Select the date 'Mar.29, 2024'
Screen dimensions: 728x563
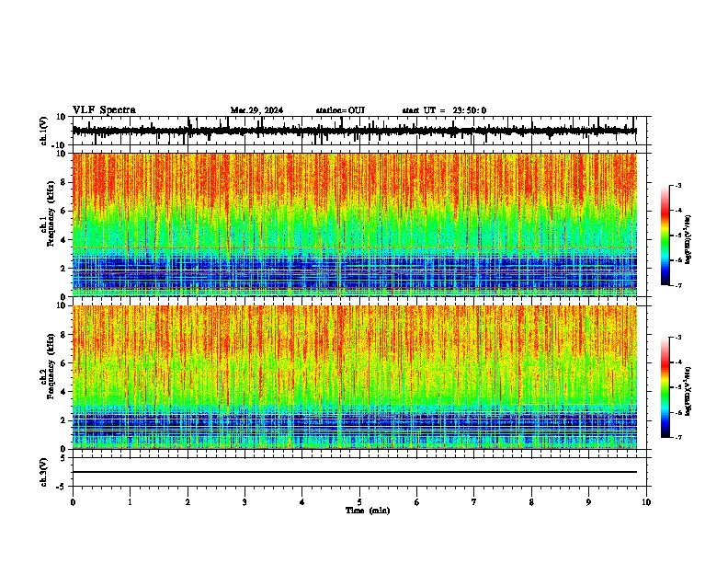pos(256,110)
